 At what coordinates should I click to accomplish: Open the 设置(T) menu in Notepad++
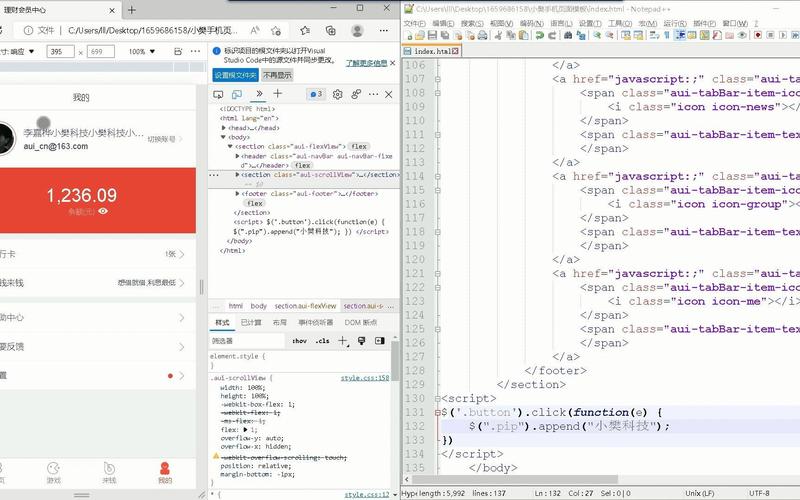tap(590, 23)
